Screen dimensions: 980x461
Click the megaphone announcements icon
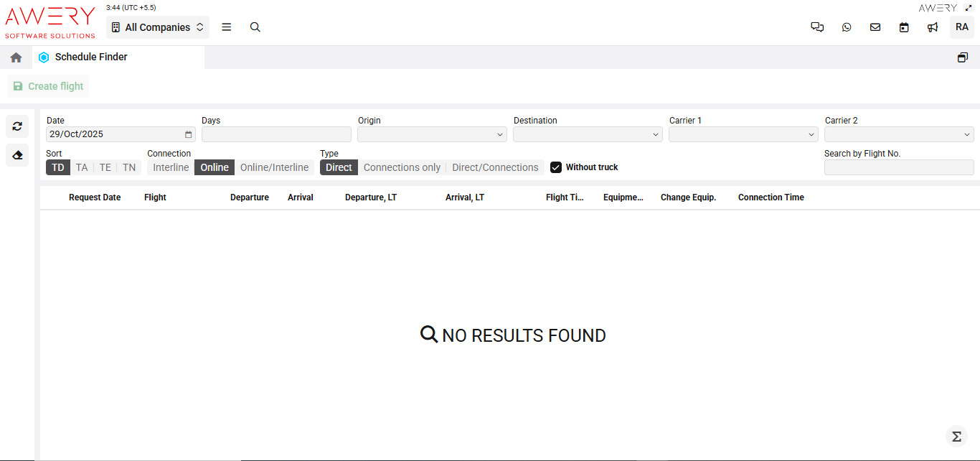click(933, 27)
